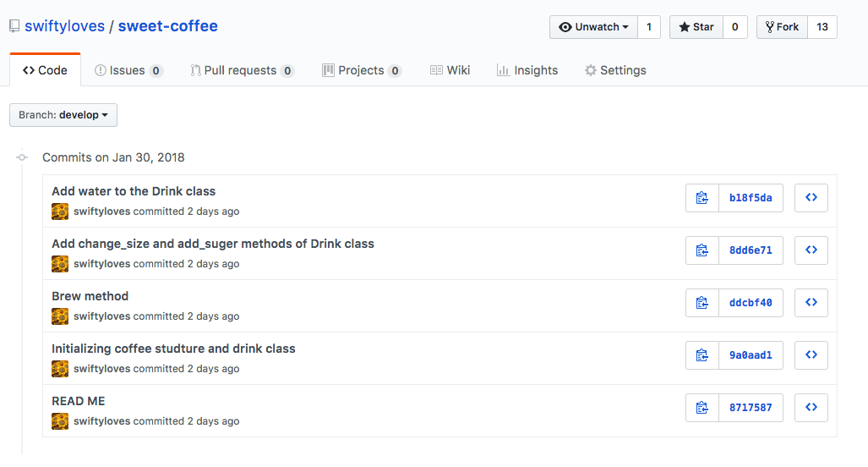Viewport: 868px width, 467px height.
Task: Copy full SHA for commit ddcbf40
Action: click(x=702, y=303)
